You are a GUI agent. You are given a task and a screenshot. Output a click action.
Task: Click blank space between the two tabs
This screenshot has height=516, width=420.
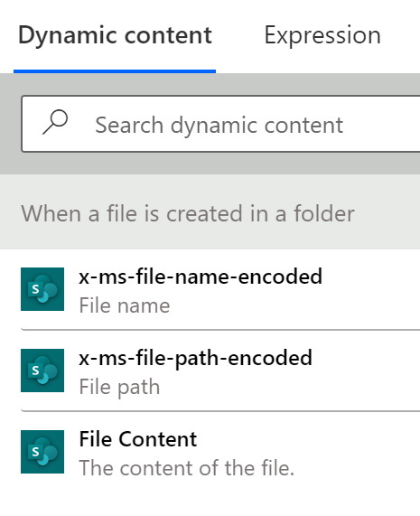pyautogui.click(x=238, y=35)
